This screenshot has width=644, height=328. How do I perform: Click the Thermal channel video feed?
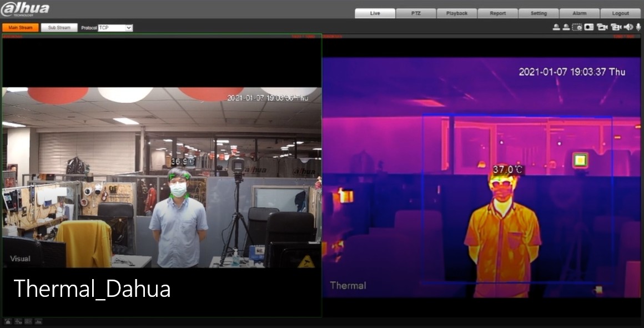(481, 177)
